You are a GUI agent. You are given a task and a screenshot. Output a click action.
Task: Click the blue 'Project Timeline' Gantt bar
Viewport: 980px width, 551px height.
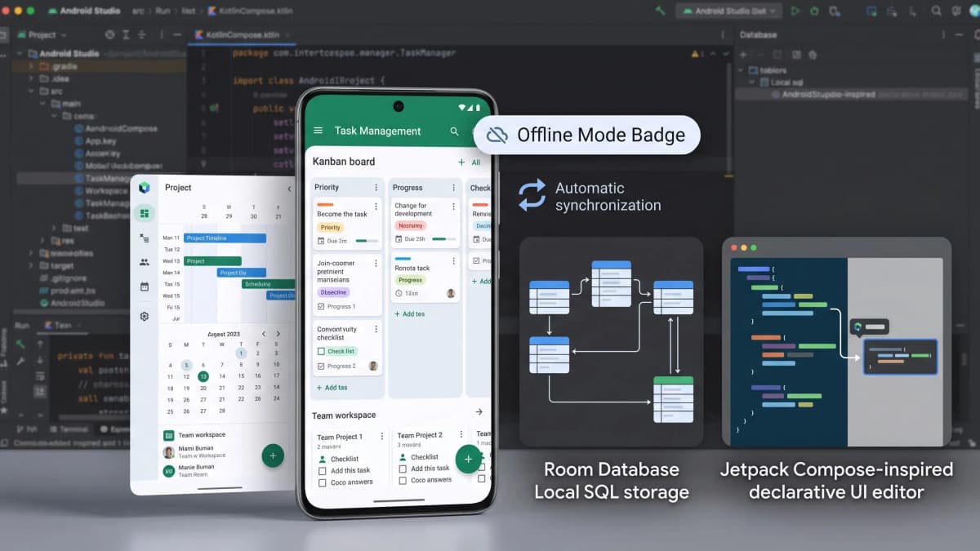click(x=225, y=238)
